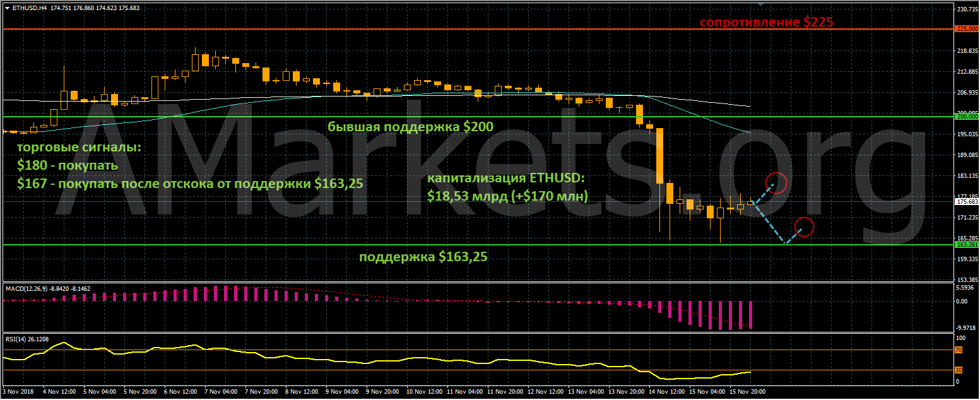Click the '11 Nov 20:00' time label

click(x=504, y=392)
